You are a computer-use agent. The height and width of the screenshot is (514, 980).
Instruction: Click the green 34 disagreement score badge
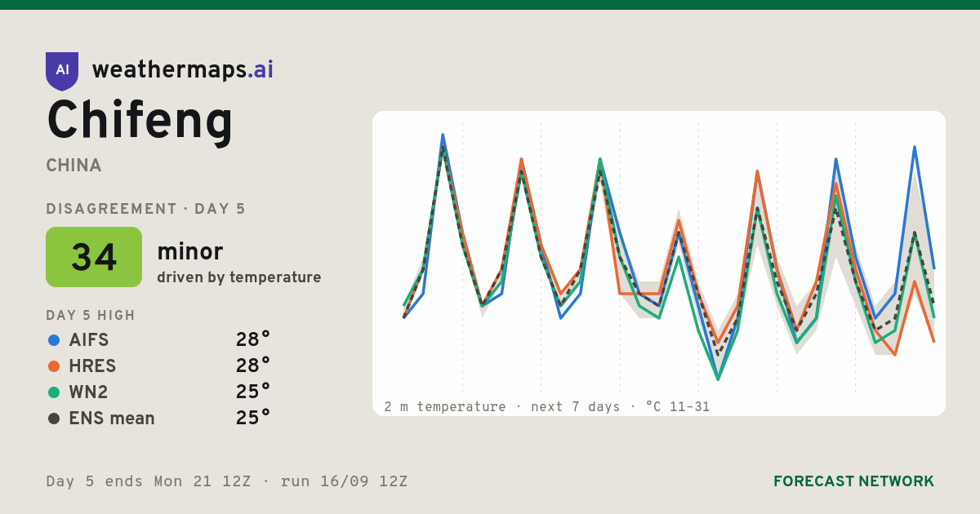tap(94, 257)
